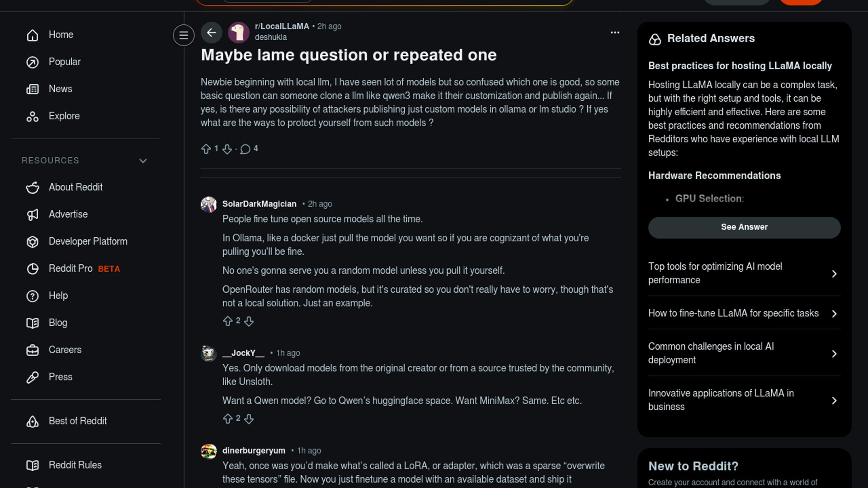Downvote the main post

coord(227,149)
